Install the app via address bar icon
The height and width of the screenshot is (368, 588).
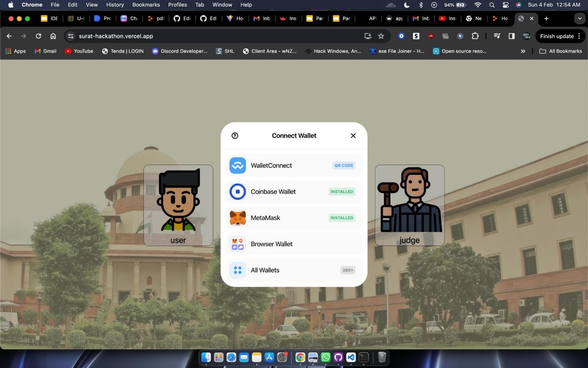[x=367, y=36]
